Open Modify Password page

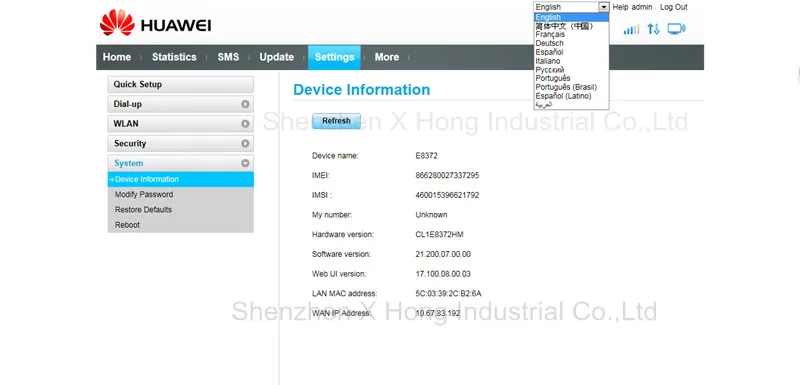click(x=144, y=194)
